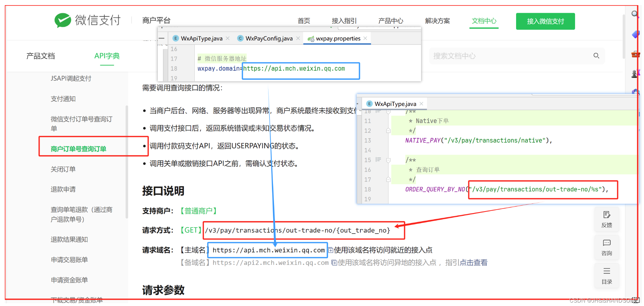The height and width of the screenshot is (306, 644).
Task: Collapse the fold-end marker on line 17
Action: tap(388, 179)
